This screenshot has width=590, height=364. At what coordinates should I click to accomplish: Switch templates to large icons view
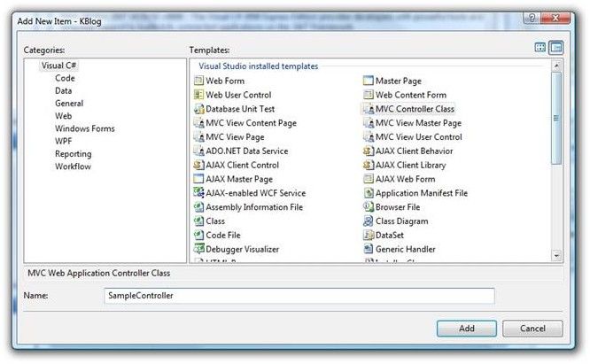click(x=540, y=47)
